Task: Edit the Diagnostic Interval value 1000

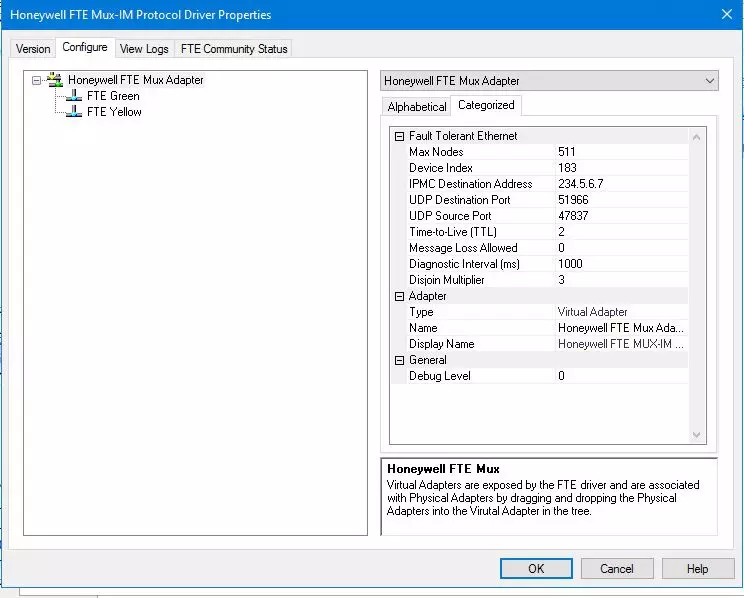Action: coord(622,264)
